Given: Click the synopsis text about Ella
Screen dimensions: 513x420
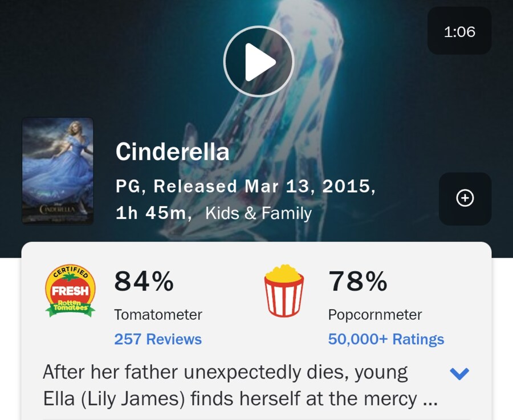Looking at the screenshot, I should click(225, 374).
